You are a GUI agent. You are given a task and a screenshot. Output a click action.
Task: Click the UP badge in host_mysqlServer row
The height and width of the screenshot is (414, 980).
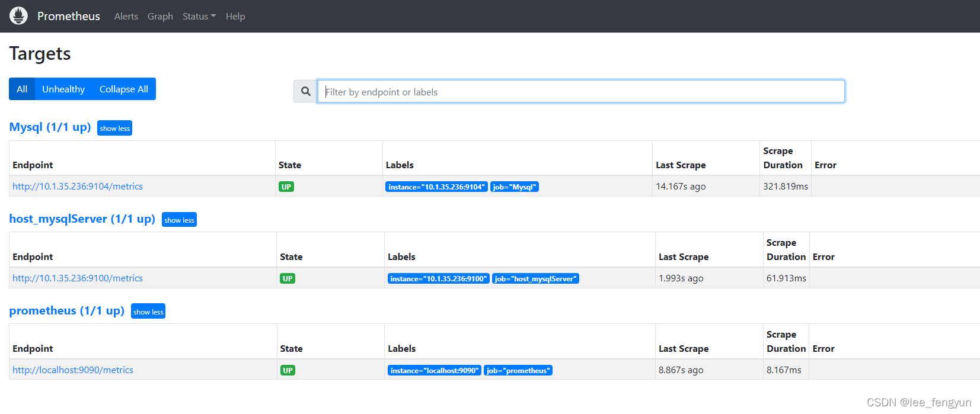click(x=288, y=278)
